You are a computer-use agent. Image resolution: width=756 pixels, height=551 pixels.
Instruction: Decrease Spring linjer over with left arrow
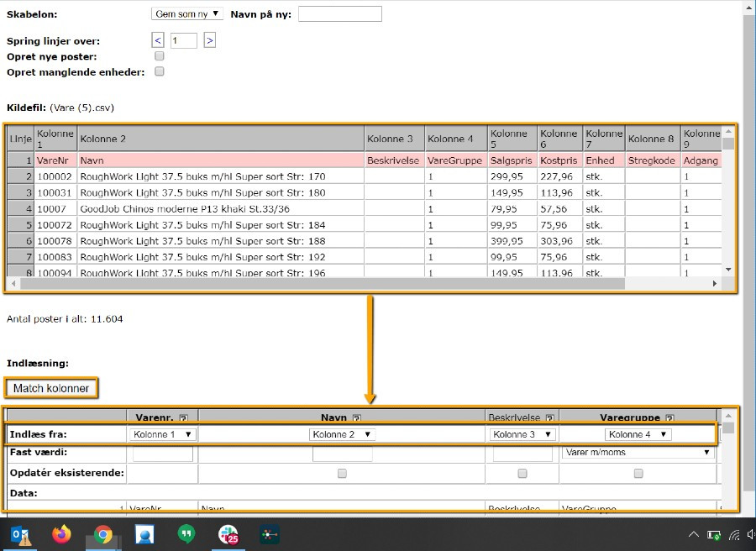coord(157,40)
